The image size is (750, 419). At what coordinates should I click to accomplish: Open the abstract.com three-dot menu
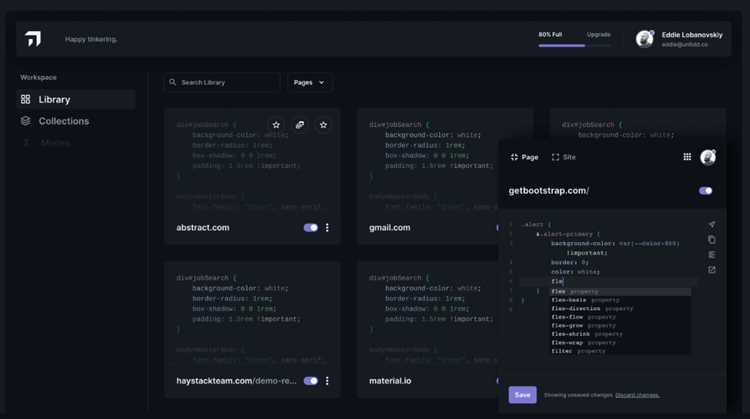327,228
